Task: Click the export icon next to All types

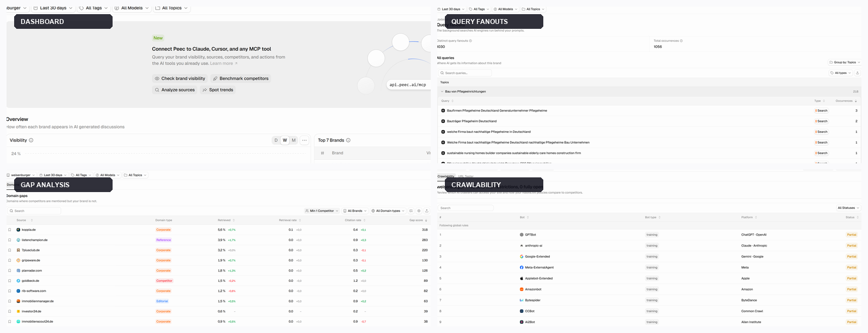Action: [858, 73]
